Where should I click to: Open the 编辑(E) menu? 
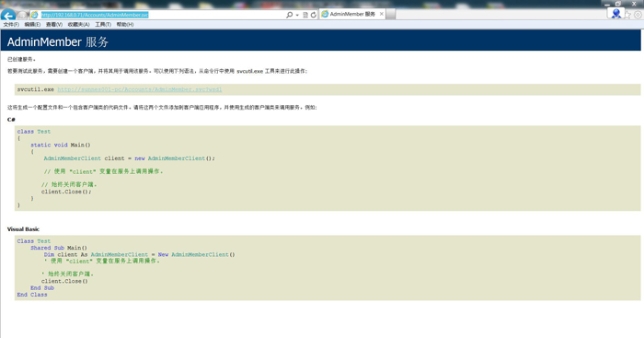coord(32,25)
